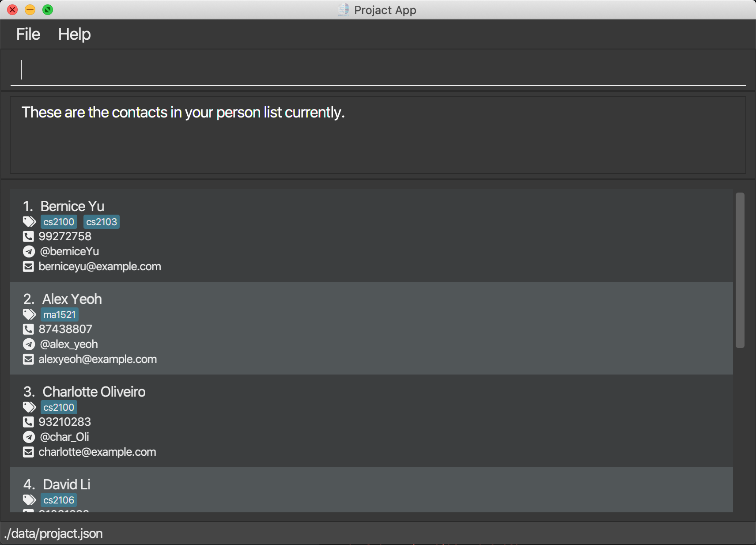Select the contact name Alex Yeoh
This screenshot has width=756, height=545.
tap(72, 299)
